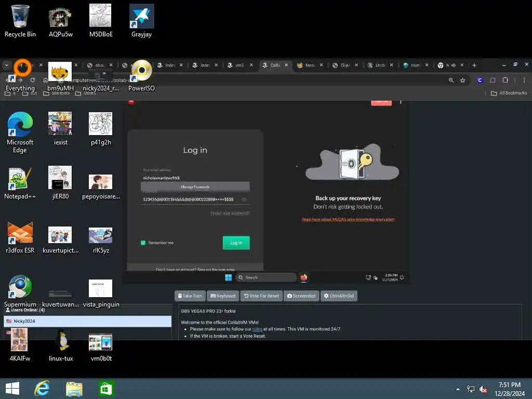The height and width of the screenshot is (399, 532).
Task: Click the VM taskbar Search box
Action: pyautogui.click(x=266, y=277)
